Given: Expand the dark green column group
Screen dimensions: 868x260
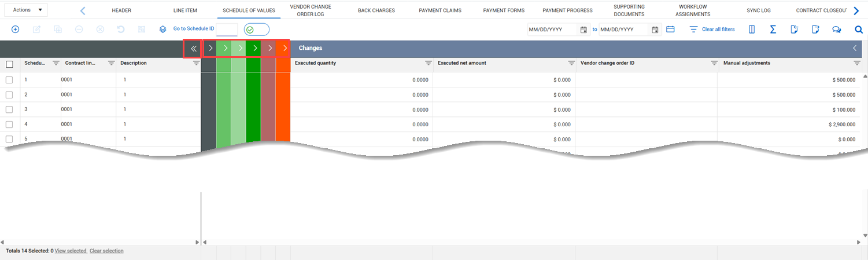Looking at the screenshot, I should click(x=254, y=49).
